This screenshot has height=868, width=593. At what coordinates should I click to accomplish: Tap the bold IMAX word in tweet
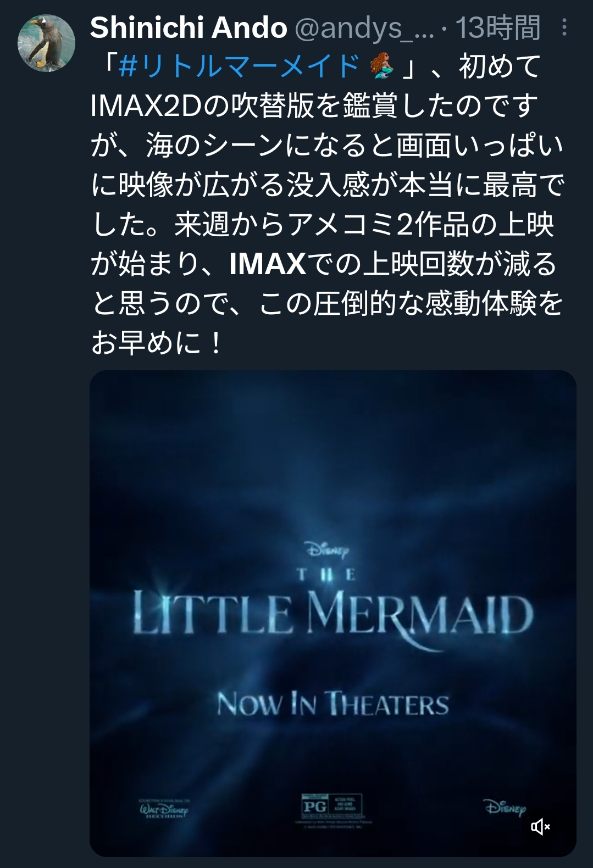[268, 264]
